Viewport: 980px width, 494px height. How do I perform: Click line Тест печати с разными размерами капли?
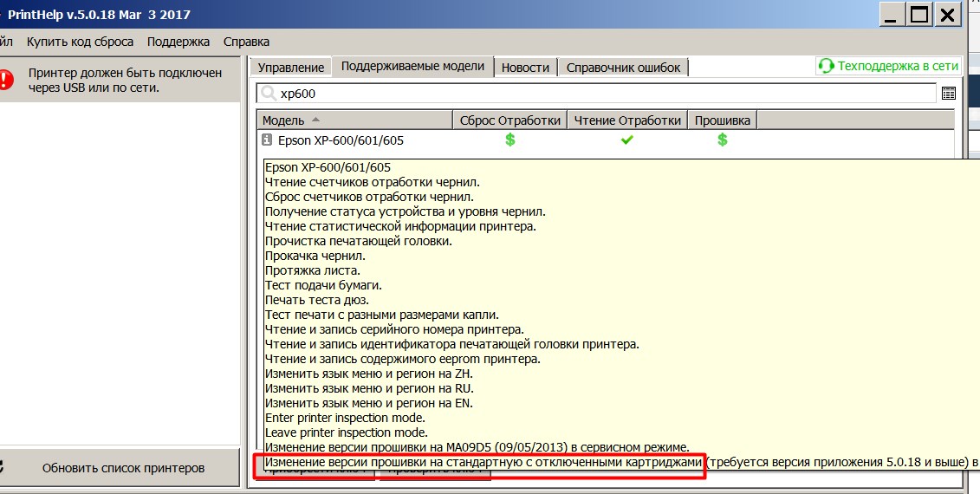tap(382, 315)
